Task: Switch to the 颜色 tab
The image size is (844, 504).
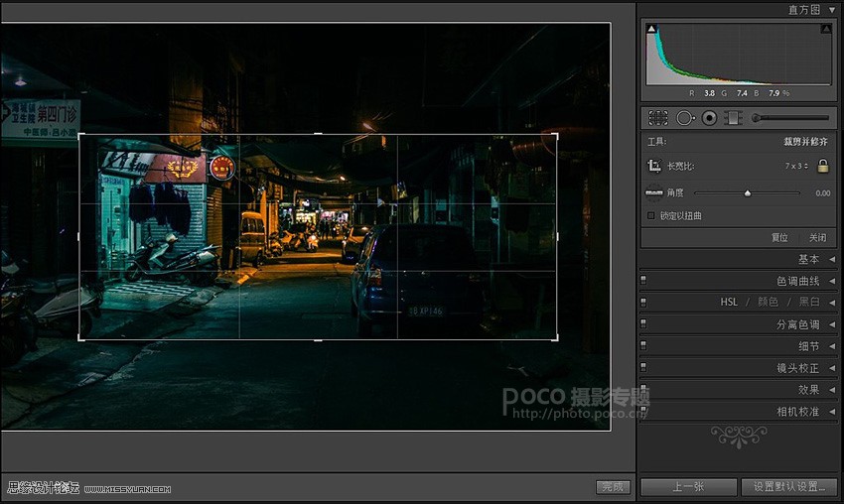Action: (x=769, y=302)
